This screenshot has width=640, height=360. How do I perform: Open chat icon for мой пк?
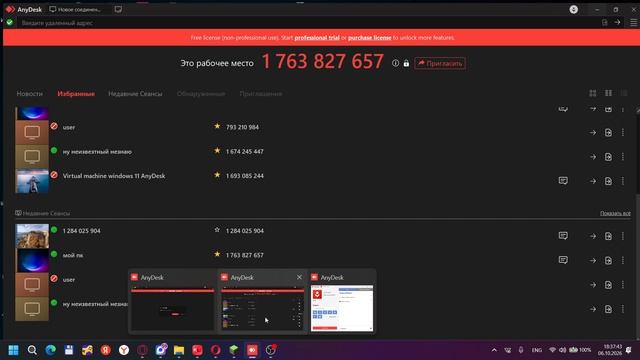563,260
